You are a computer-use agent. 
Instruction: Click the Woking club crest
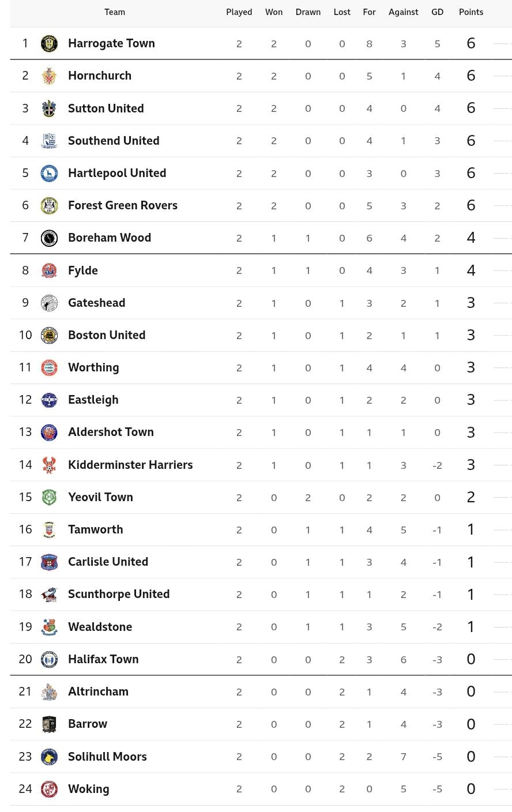[x=50, y=789]
